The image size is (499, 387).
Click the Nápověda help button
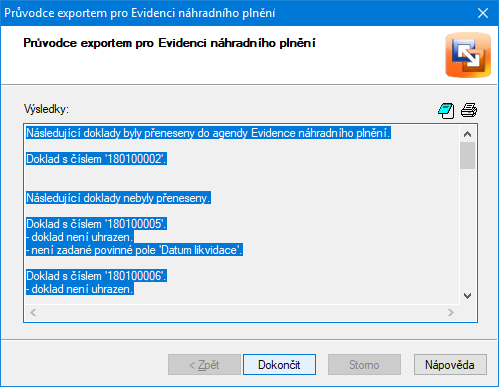click(x=450, y=365)
